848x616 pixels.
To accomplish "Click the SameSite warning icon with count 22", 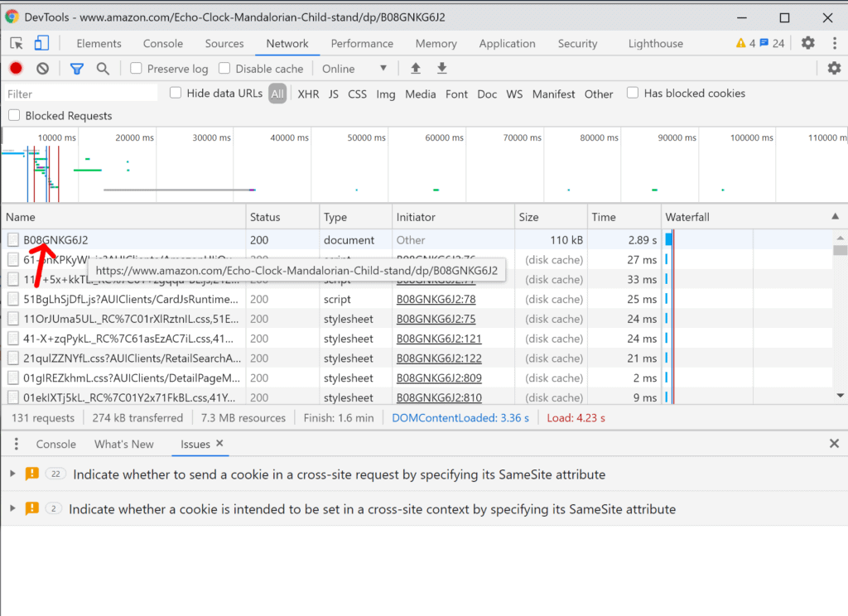I will pos(32,474).
